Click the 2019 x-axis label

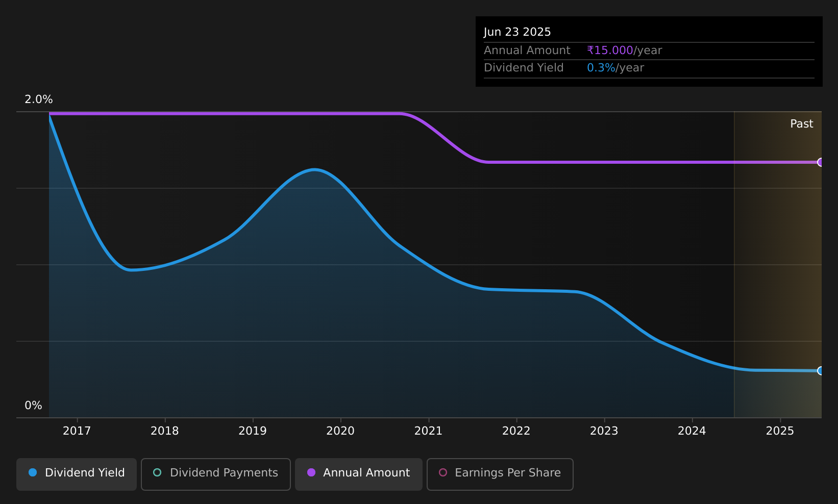click(x=253, y=431)
